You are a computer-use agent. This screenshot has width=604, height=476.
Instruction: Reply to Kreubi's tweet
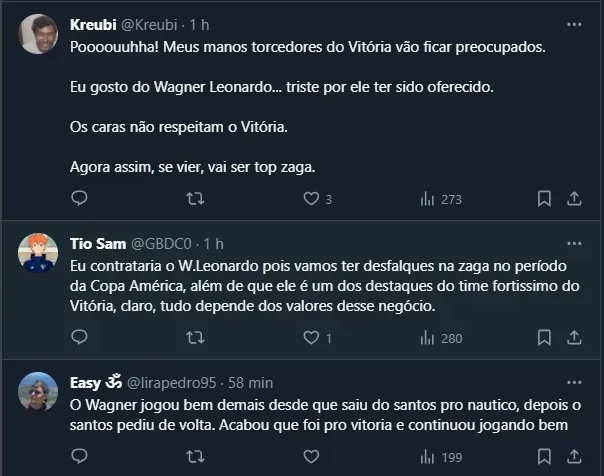click(x=78, y=199)
